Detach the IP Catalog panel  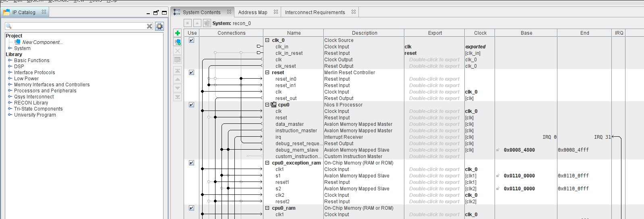click(156, 13)
